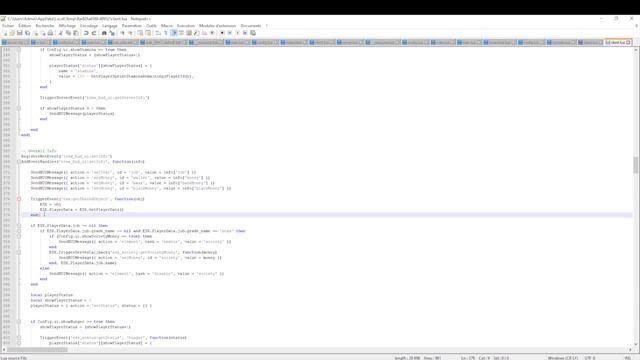The height and width of the screenshot is (360, 640).
Task: Open the Encodage menu
Action: (x=89, y=26)
